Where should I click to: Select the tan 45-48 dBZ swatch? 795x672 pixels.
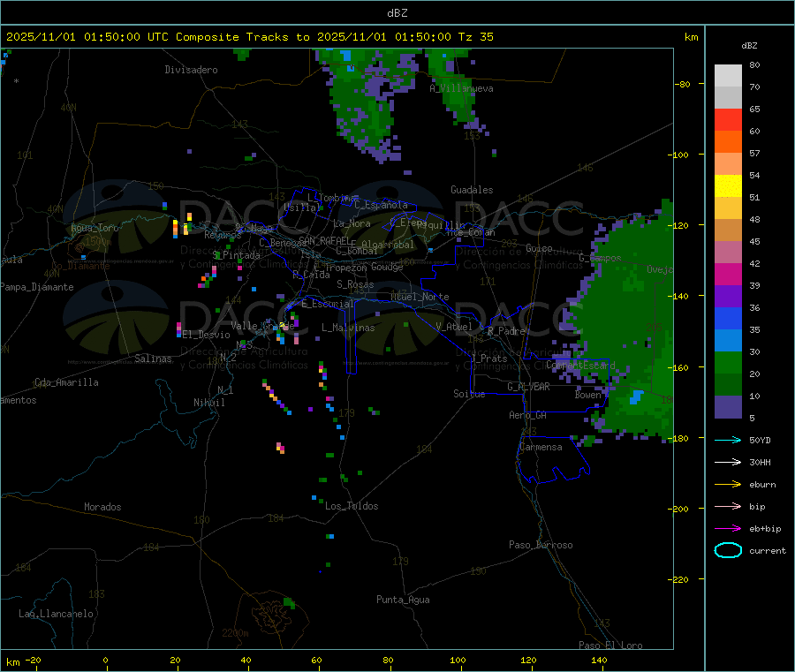(x=728, y=230)
